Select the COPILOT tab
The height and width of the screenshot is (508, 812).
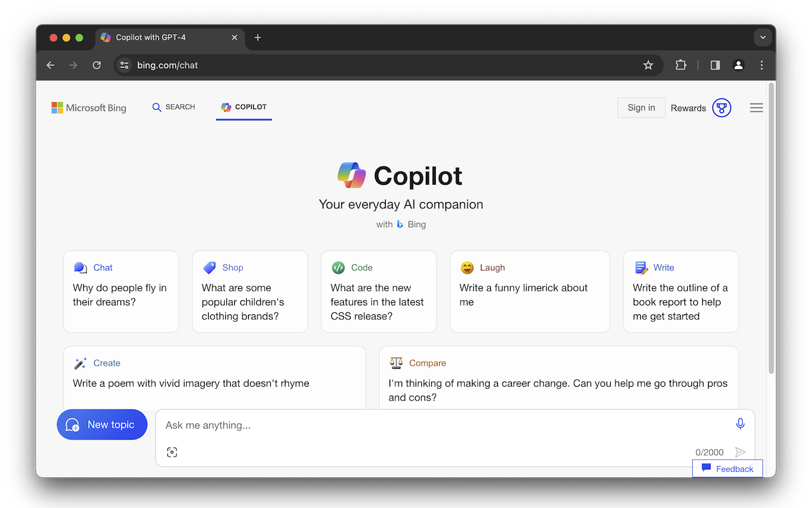click(x=244, y=107)
